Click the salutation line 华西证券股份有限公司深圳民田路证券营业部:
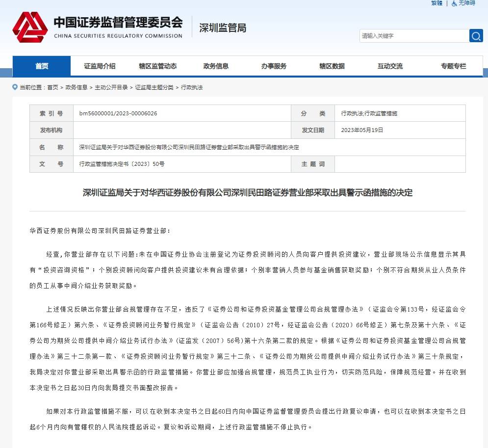This screenshot has width=488, height=448. pos(100,231)
